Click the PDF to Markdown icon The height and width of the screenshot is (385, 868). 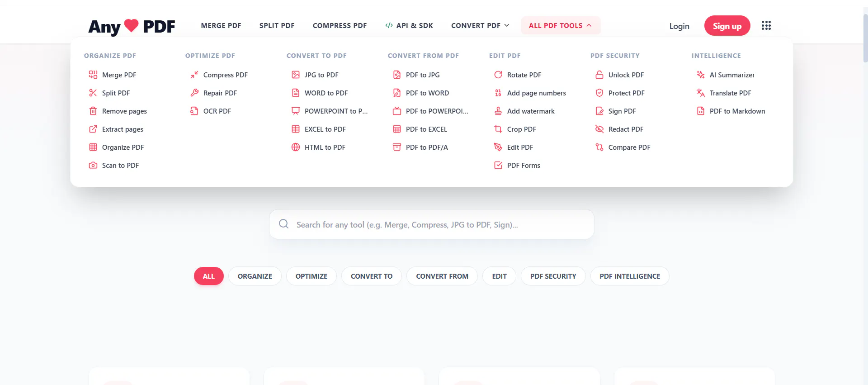pos(701,111)
